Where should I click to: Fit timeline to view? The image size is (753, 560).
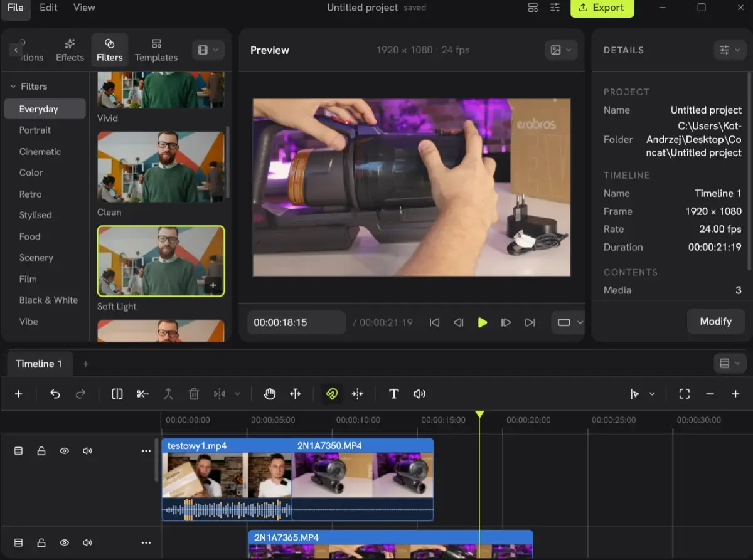685,394
